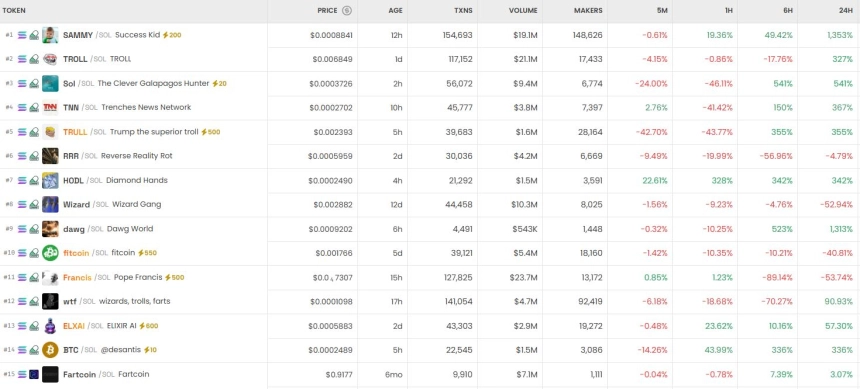Sort the table by VOLUME column
The width and height of the screenshot is (860, 389).
[x=523, y=10]
